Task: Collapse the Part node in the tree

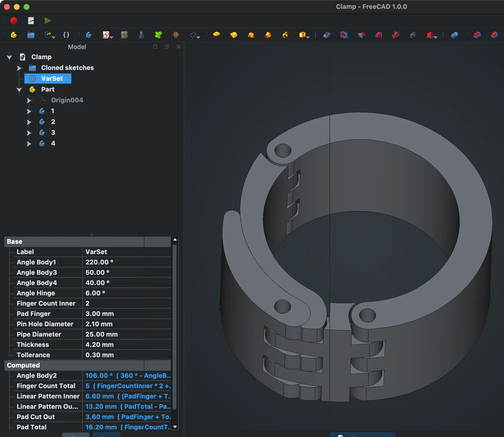Action: pos(19,89)
